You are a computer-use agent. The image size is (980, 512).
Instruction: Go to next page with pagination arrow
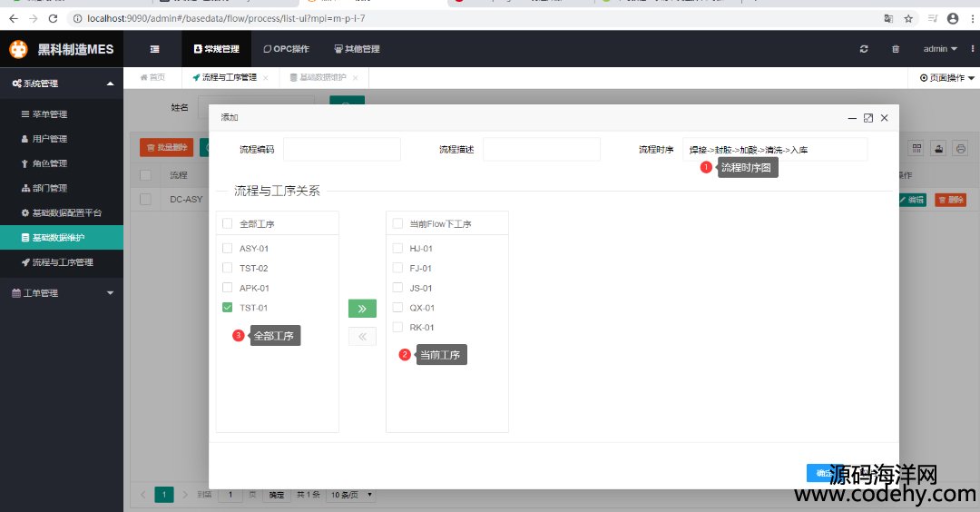pyautogui.click(x=185, y=495)
